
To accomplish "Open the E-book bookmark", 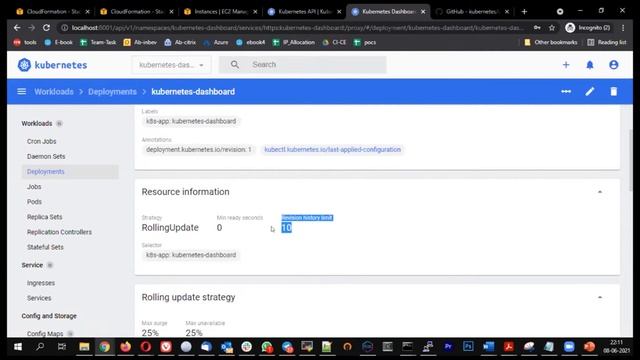I will click(x=58, y=42).
